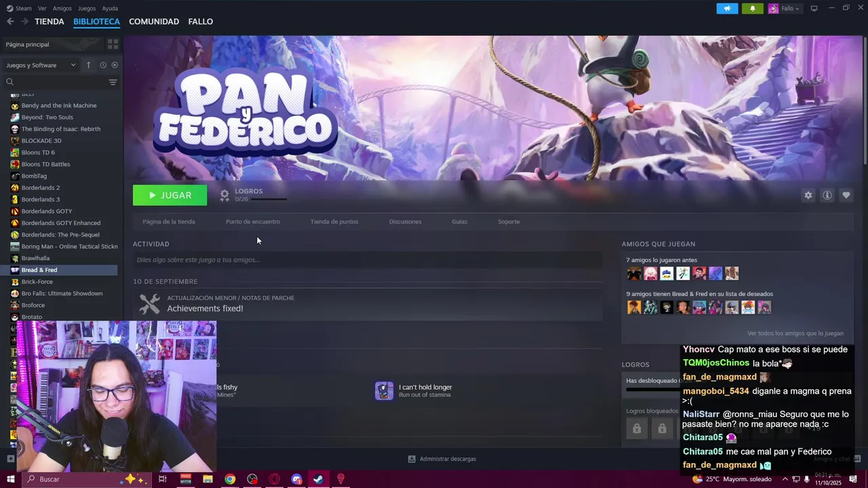Open Administrar descargas
868x488 pixels.
[x=442, y=459]
